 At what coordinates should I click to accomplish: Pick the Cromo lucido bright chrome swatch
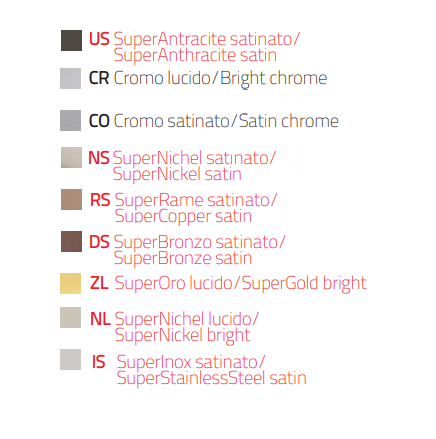tap(70, 78)
